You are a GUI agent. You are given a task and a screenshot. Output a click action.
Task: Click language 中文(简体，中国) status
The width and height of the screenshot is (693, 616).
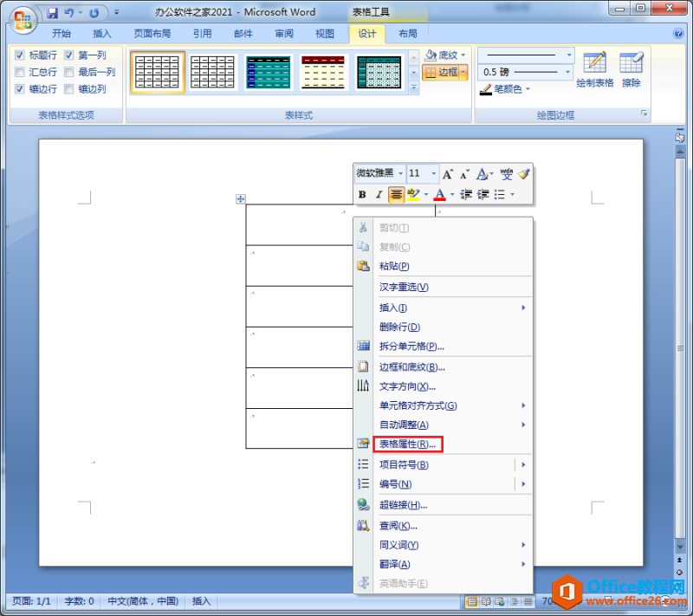click(143, 601)
